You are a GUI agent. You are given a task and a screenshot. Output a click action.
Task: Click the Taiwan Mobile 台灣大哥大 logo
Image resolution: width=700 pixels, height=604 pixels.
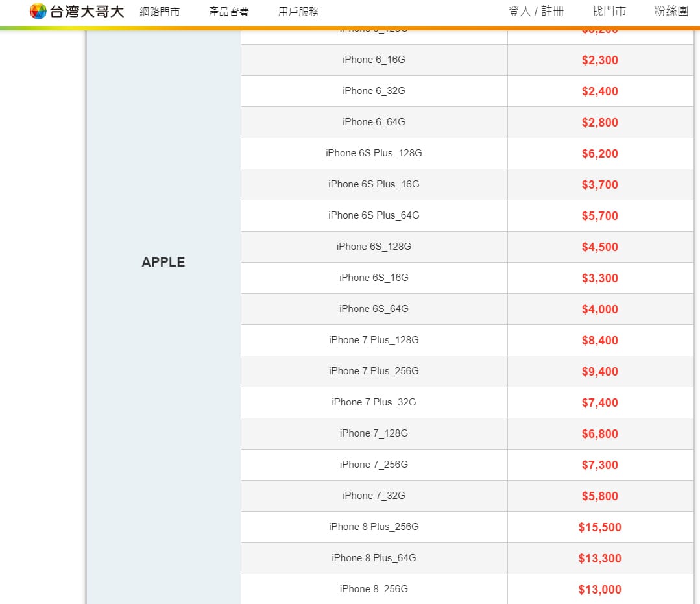click(x=77, y=11)
